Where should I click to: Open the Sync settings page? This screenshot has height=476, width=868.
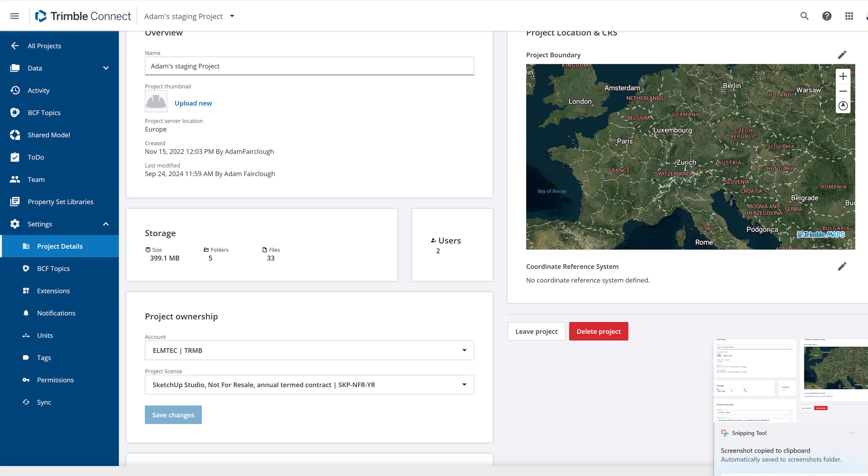click(x=44, y=402)
